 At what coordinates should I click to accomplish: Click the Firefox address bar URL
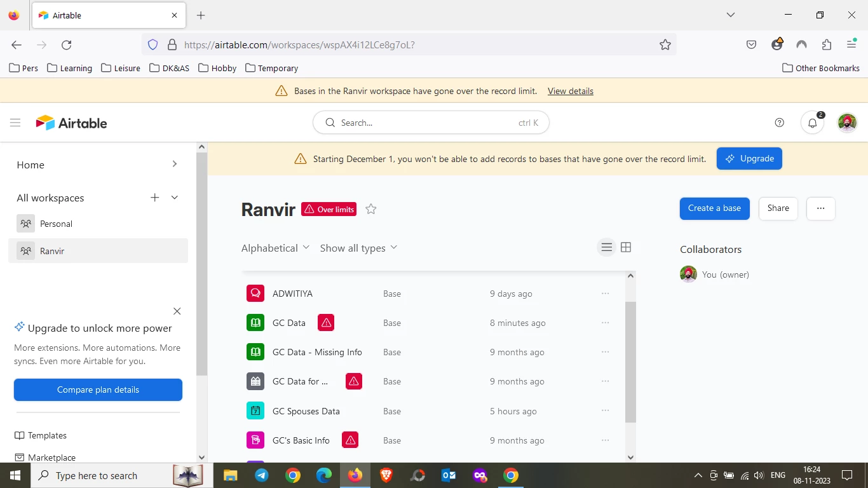(x=299, y=44)
